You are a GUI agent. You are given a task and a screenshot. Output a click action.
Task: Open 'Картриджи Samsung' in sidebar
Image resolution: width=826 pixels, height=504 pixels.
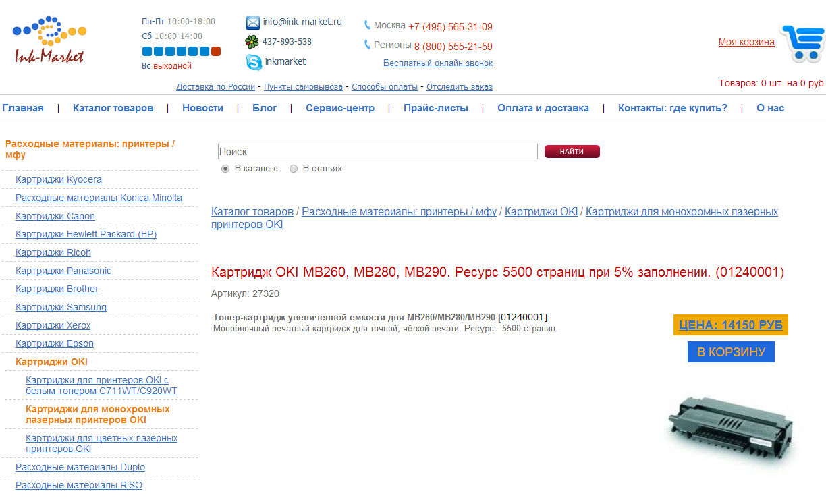click(x=61, y=307)
